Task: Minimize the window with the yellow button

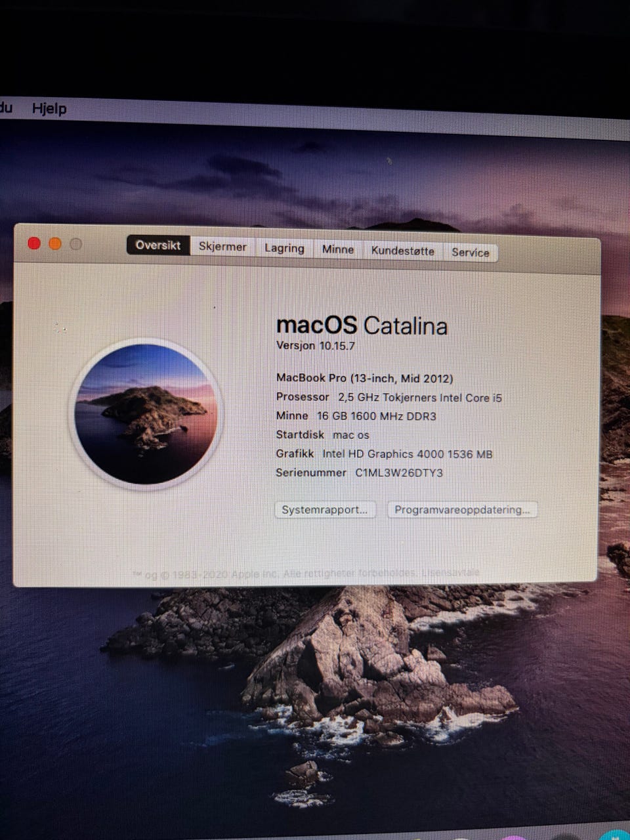Action: pyautogui.click(x=55, y=244)
